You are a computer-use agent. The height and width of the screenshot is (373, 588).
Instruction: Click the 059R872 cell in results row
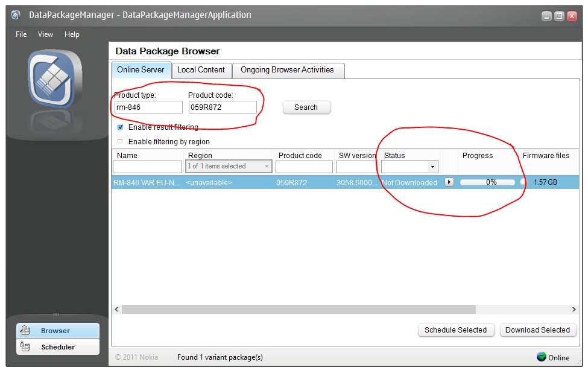point(292,183)
